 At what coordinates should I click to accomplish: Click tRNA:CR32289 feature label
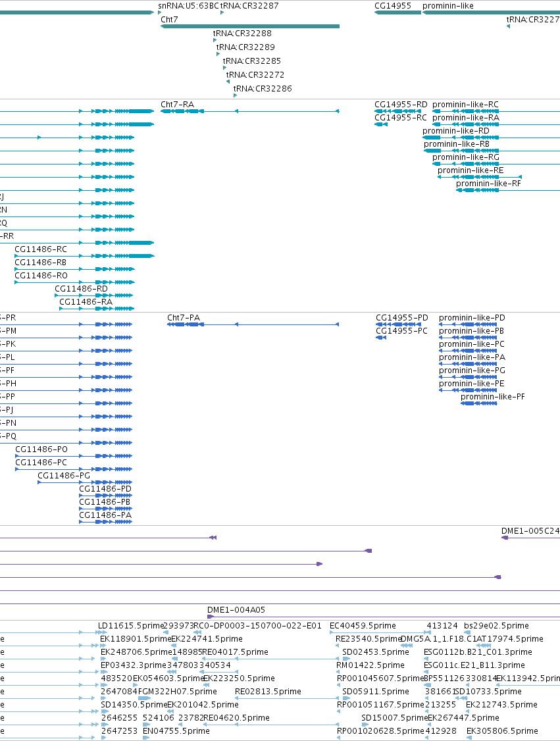245,47
